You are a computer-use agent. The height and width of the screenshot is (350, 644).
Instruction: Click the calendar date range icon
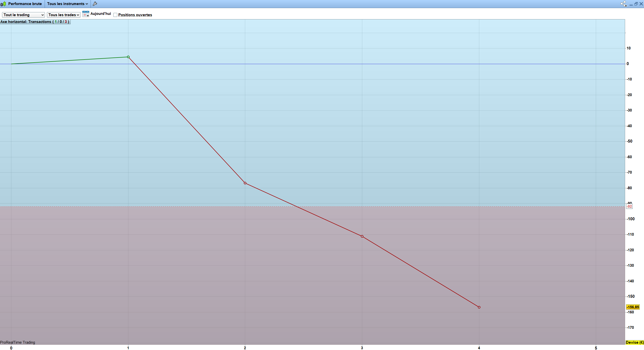[x=86, y=14]
